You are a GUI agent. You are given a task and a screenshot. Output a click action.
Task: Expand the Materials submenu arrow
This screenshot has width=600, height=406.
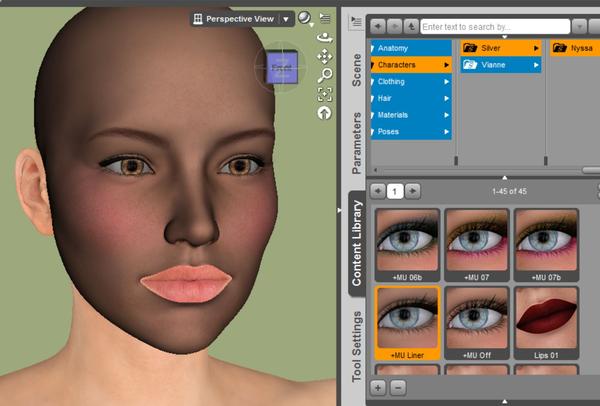(446, 115)
